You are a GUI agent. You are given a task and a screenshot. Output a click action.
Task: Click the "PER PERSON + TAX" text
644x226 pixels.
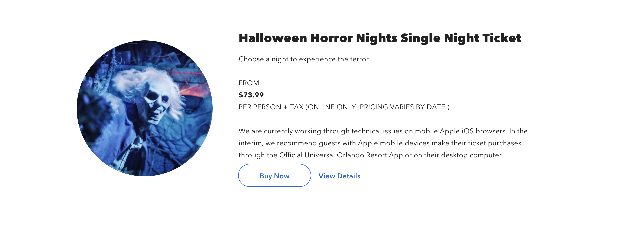(x=271, y=107)
